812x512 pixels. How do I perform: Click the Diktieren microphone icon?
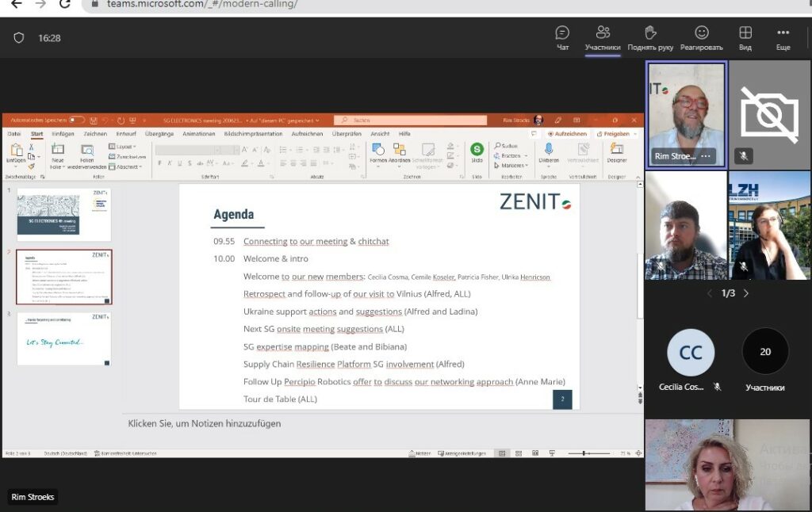point(548,152)
